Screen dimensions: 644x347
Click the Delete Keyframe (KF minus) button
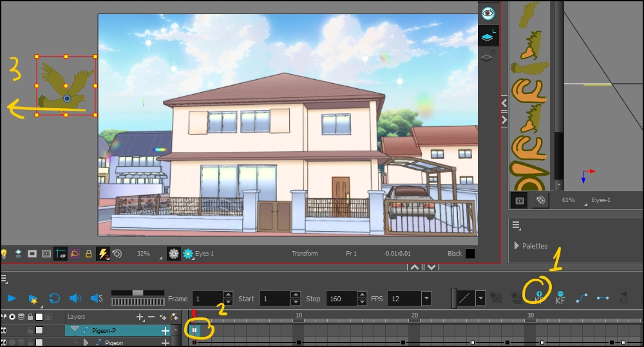pyautogui.click(x=560, y=297)
